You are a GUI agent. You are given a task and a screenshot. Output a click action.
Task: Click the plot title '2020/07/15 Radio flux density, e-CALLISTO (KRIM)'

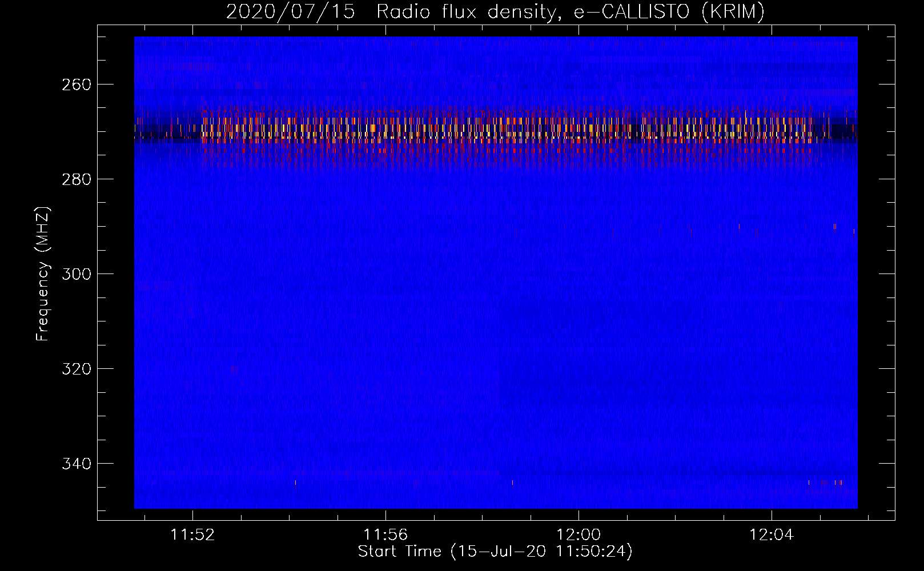tap(495, 11)
